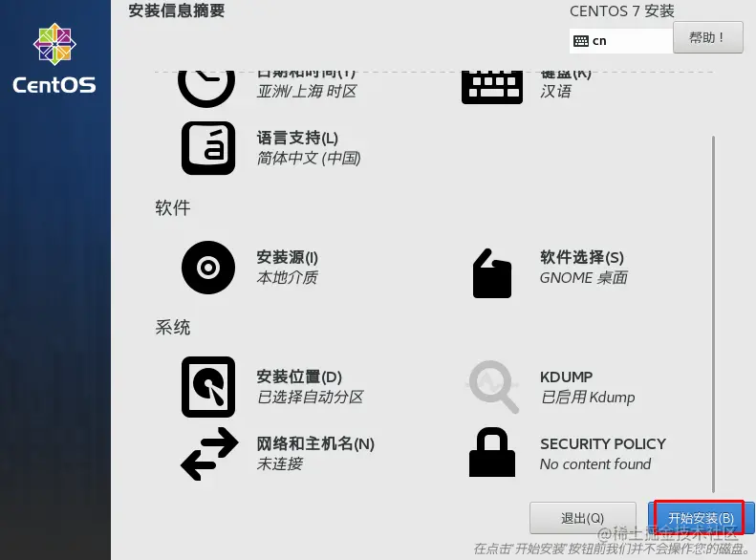
Task: Click the clock date and time icon
Action: point(206,89)
